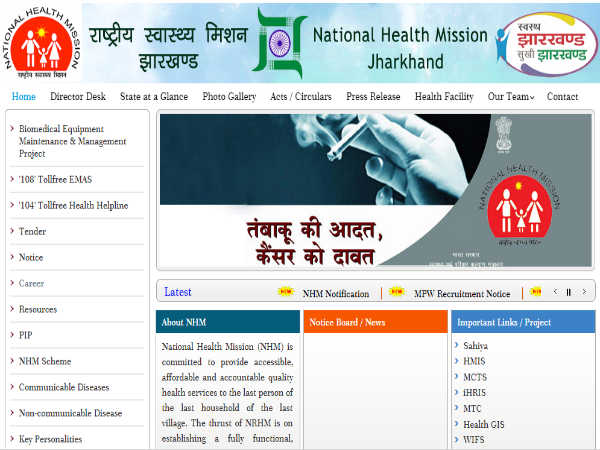Screen dimensions: 600x450
Task: Expand the Our Team dropdown menu
Action: [511, 97]
